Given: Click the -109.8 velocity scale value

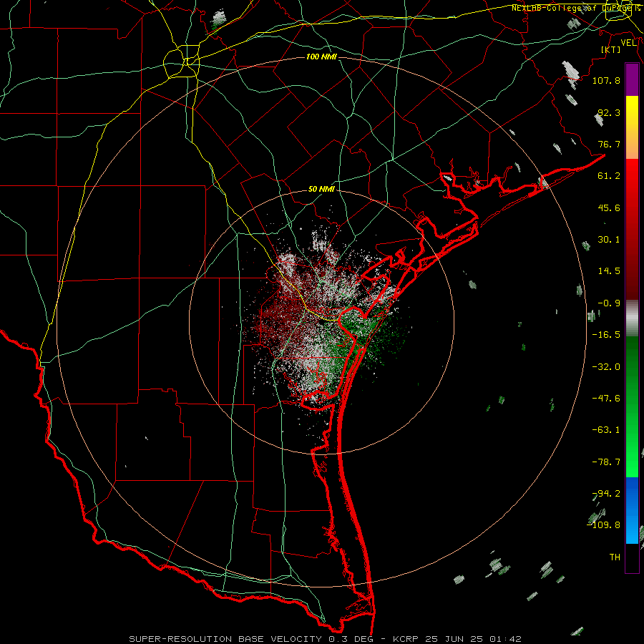Looking at the screenshot, I should click(604, 525).
